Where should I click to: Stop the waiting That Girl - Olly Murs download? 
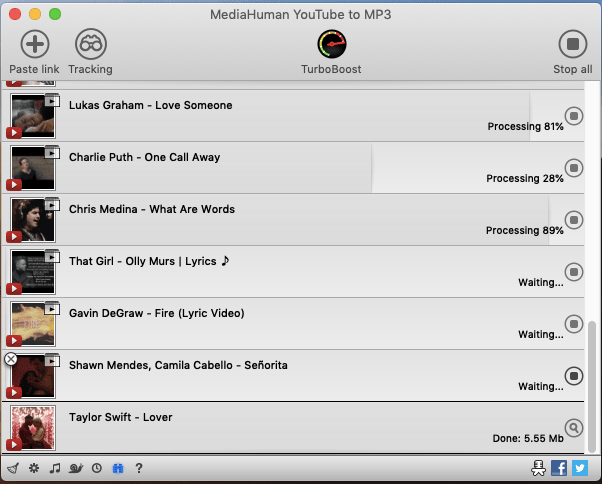tap(574, 272)
